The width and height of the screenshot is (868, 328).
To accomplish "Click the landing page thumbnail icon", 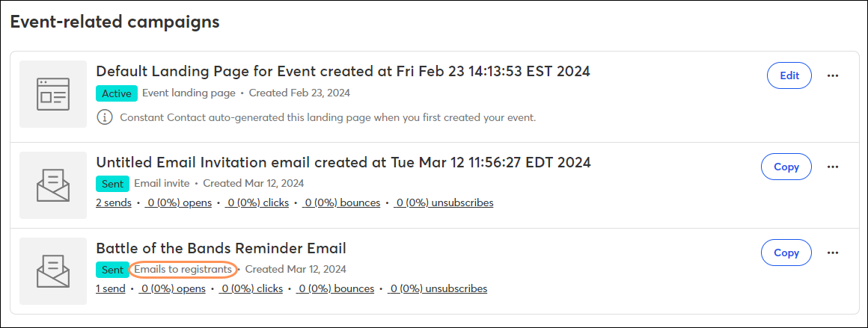I will coord(53,94).
